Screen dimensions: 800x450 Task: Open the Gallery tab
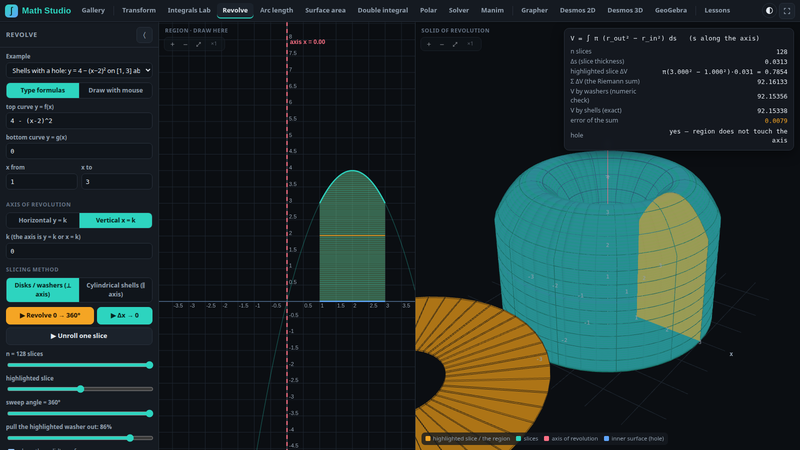click(x=93, y=10)
